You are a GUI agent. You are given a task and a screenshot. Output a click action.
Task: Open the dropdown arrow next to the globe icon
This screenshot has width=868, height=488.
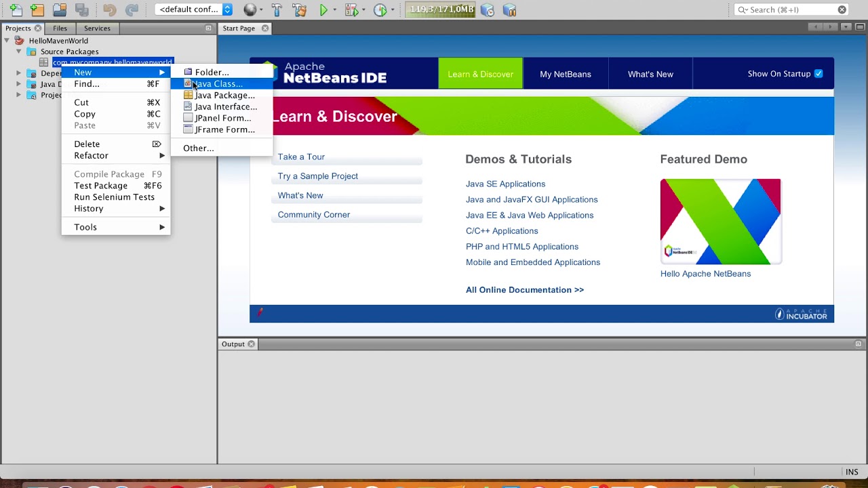click(261, 10)
